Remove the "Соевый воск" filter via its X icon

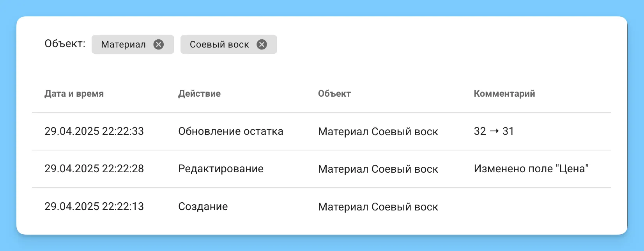tap(262, 44)
